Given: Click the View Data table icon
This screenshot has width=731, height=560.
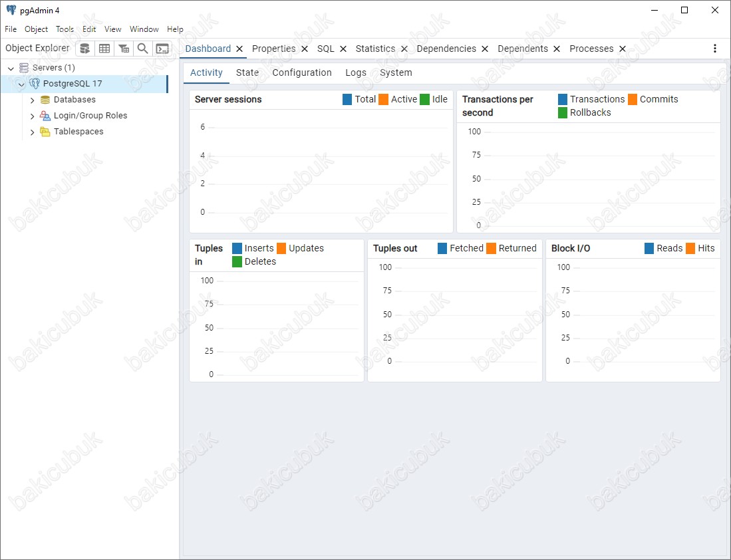Looking at the screenshot, I should 104,49.
